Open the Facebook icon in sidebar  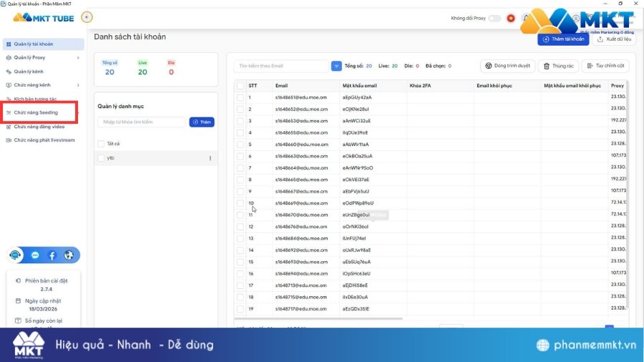pos(52,255)
